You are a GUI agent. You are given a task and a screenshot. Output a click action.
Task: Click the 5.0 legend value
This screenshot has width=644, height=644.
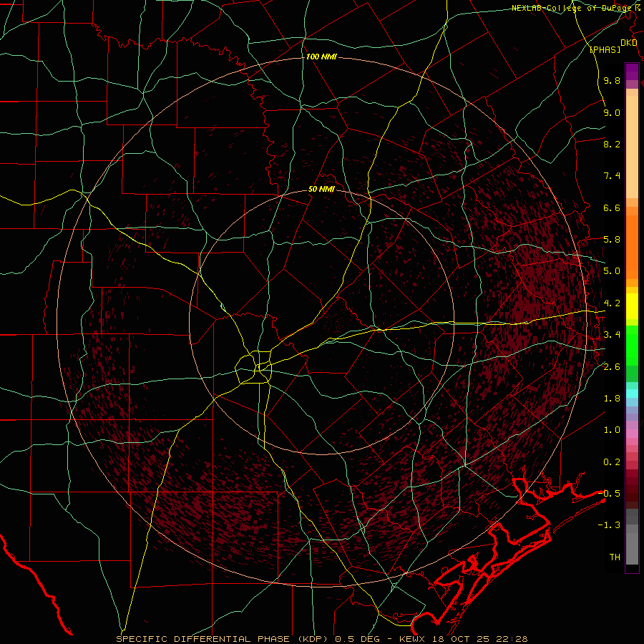click(x=612, y=271)
